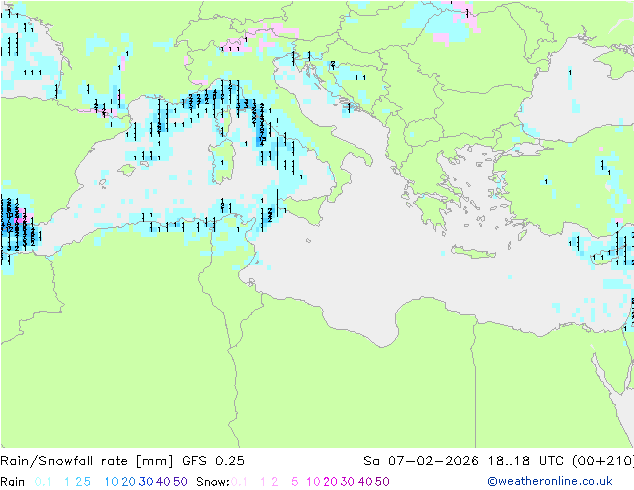This screenshot has width=634, height=490.
Task: Select the 20 value in Snow legend
Action: point(330,482)
